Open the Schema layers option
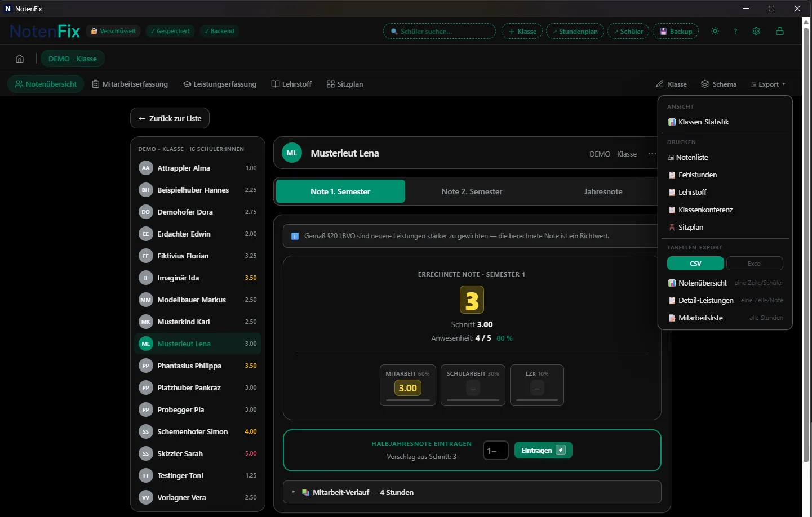 coord(718,84)
